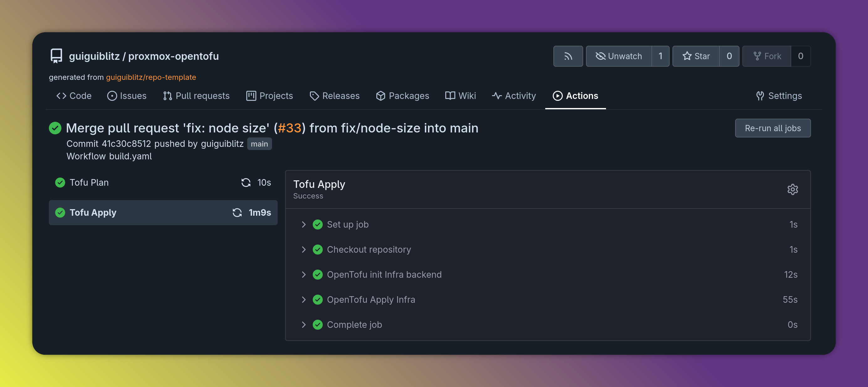
Task: Open the RSS feed button
Action: click(568, 56)
